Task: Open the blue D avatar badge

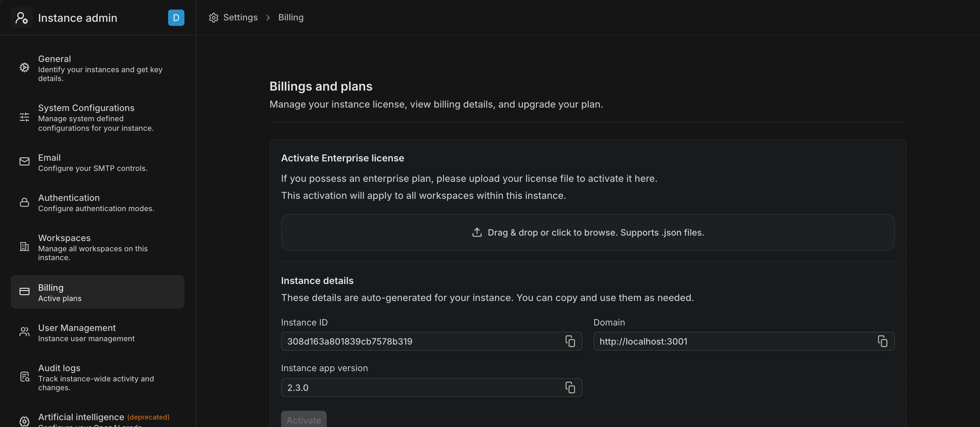Action: click(176, 17)
